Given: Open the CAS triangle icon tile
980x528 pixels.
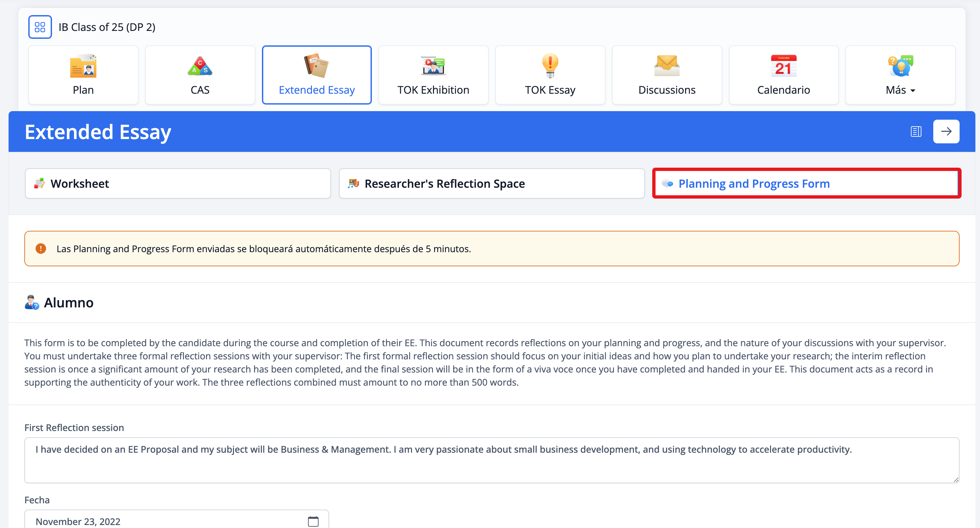Looking at the screenshot, I should point(200,66).
